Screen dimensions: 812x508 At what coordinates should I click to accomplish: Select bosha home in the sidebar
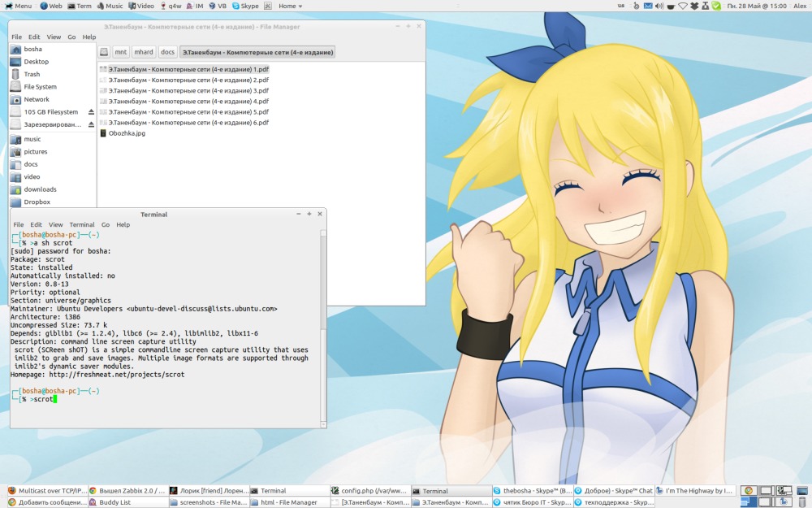(52, 49)
